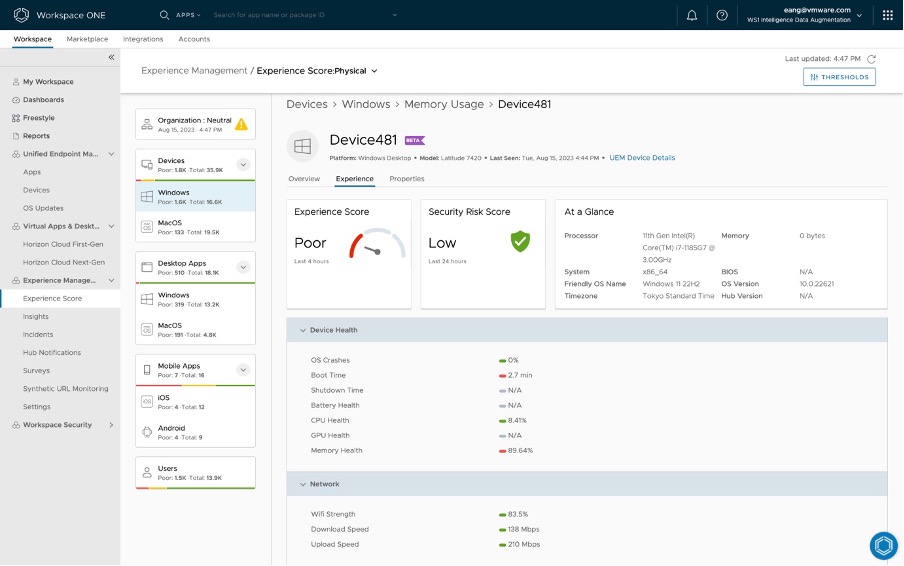Open the floating hexagon assistant icon

pyautogui.click(x=883, y=545)
